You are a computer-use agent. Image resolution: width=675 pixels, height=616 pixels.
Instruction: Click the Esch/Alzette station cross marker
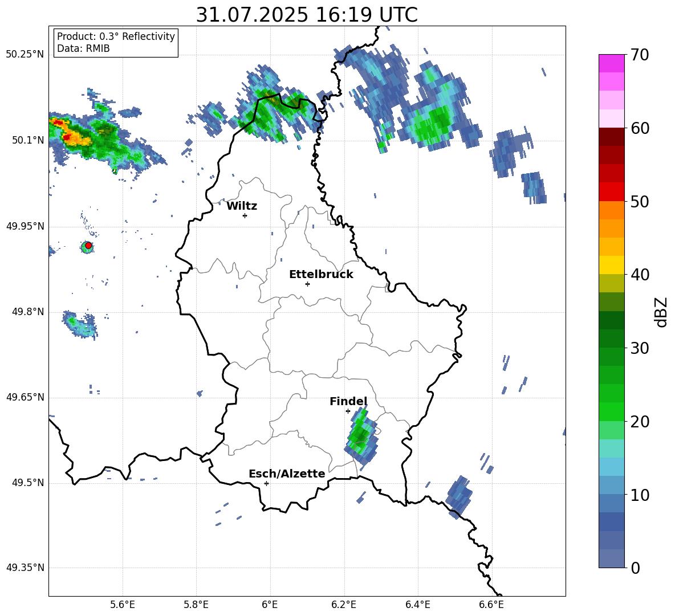pos(266,483)
